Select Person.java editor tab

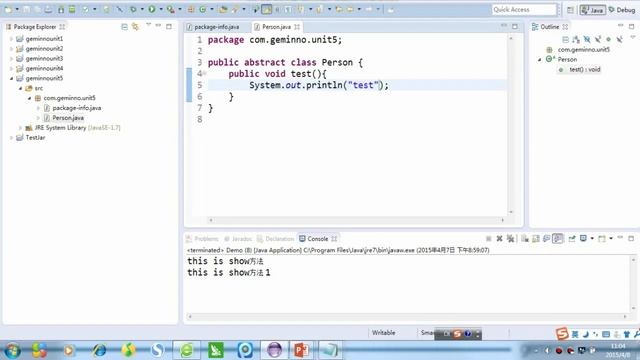[277, 27]
